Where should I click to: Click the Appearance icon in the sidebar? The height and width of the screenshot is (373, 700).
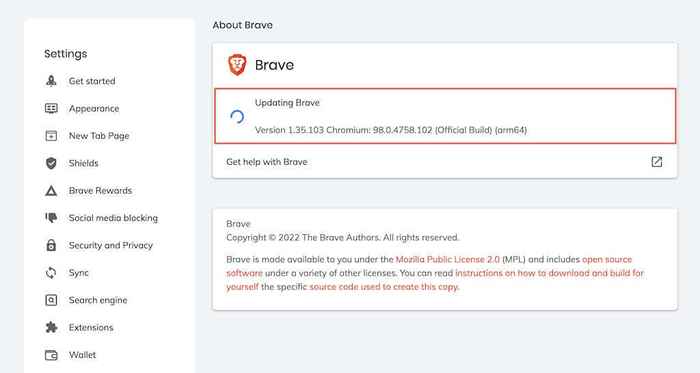click(x=51, y=108)
